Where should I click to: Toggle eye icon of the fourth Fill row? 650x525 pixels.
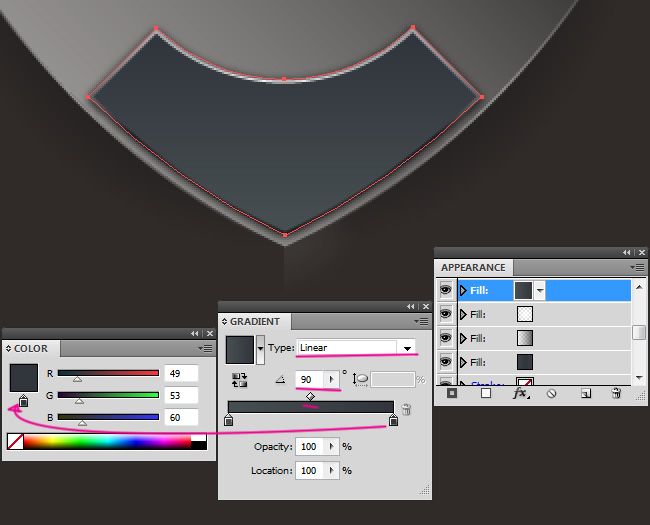coord(446,362)
